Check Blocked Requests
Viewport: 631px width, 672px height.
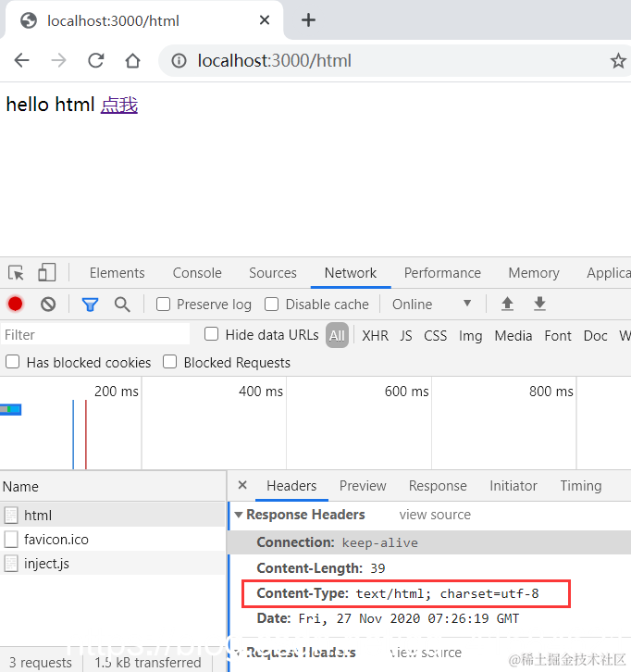[169, 362]
